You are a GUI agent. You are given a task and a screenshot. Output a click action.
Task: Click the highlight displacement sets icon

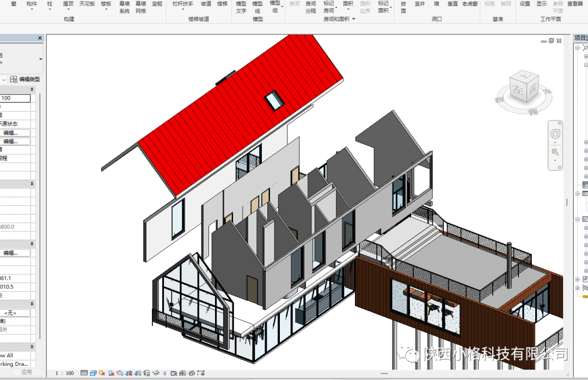[192, 373]
